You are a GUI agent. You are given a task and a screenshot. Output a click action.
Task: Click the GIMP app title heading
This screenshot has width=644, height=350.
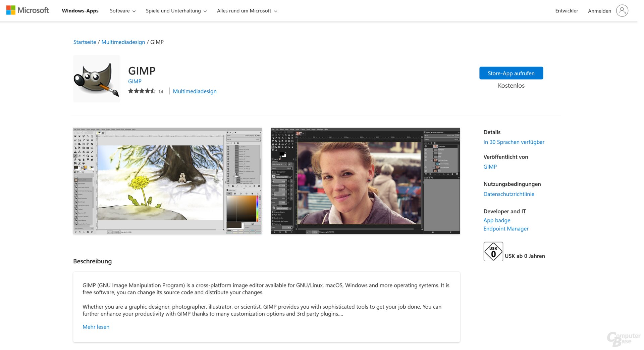(x=142, y=71)
